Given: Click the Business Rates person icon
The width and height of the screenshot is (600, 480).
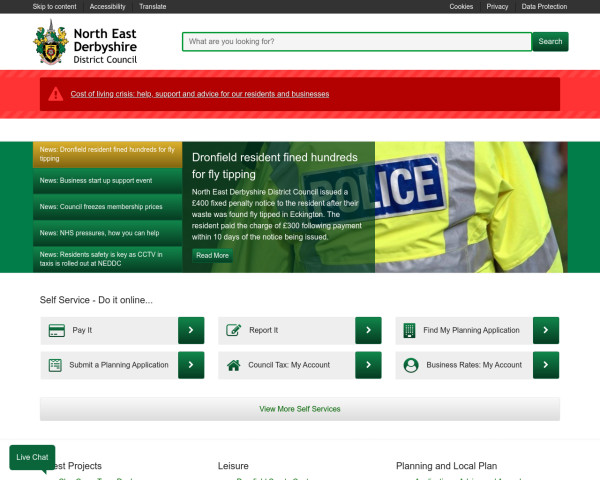Looking at the screenshot, I should pos(409,365).
